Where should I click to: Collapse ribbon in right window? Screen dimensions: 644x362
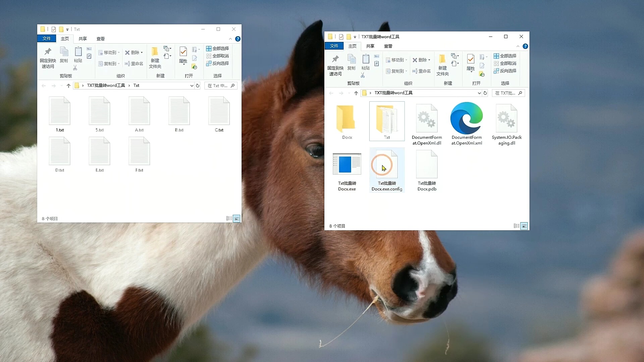[x=518, y=46]
